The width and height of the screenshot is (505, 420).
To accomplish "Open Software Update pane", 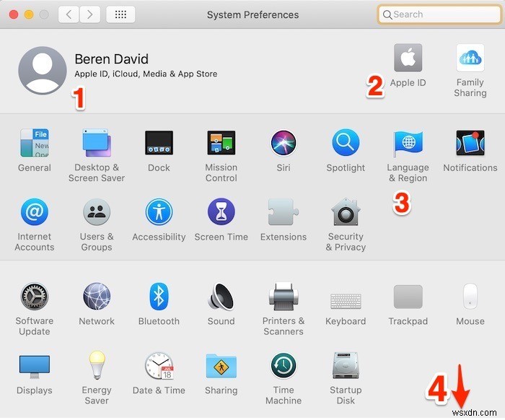I will point(35,297).
